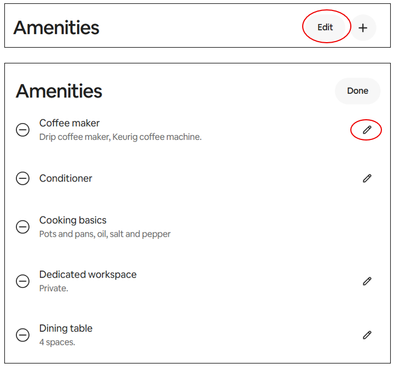The width and height of the screenshot is (400, 369).
Task: Select the Coffee maker amenity name
Action: (x=69, y=123)
